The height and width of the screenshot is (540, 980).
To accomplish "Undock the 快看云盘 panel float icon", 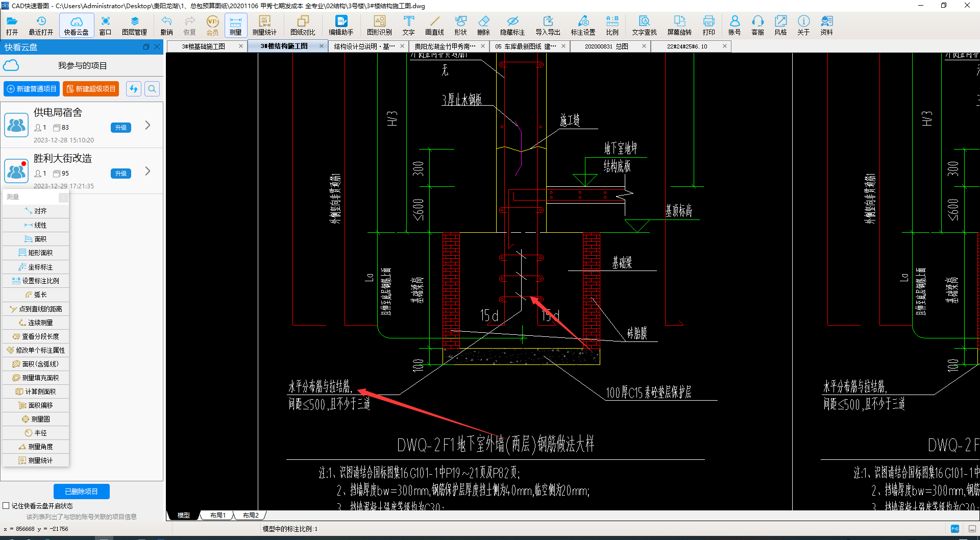I will pyautogui.click(x=146, y=47).
